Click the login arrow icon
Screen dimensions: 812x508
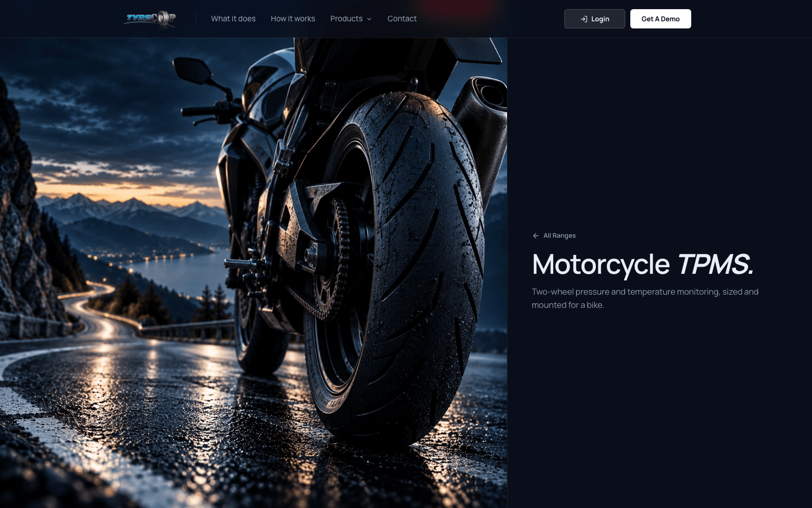pyautogui.click(x=584, y=19)
